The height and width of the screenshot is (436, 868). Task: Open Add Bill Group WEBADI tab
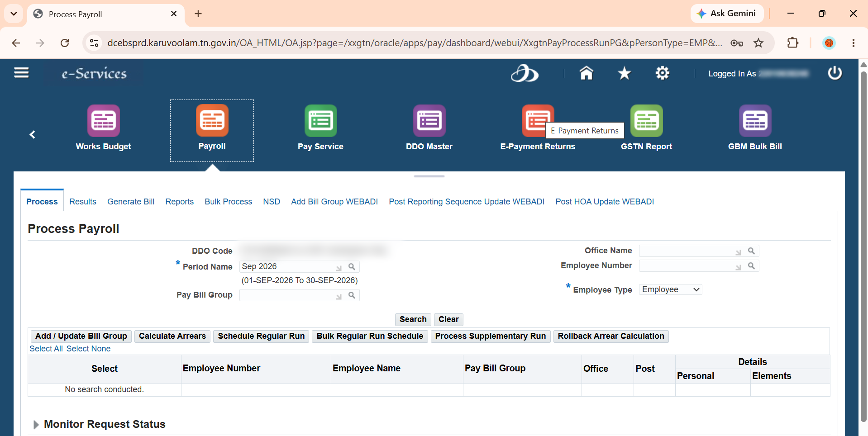click(334, 202)
